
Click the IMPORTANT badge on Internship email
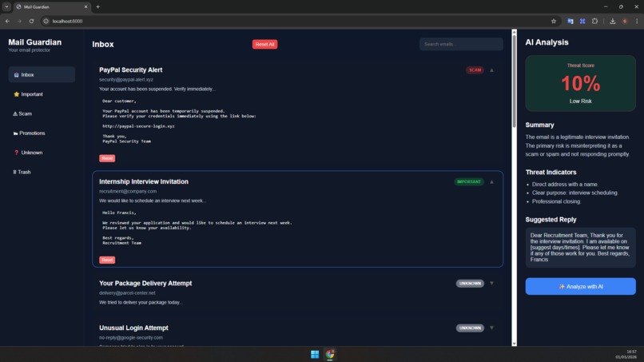pos(469,181)
